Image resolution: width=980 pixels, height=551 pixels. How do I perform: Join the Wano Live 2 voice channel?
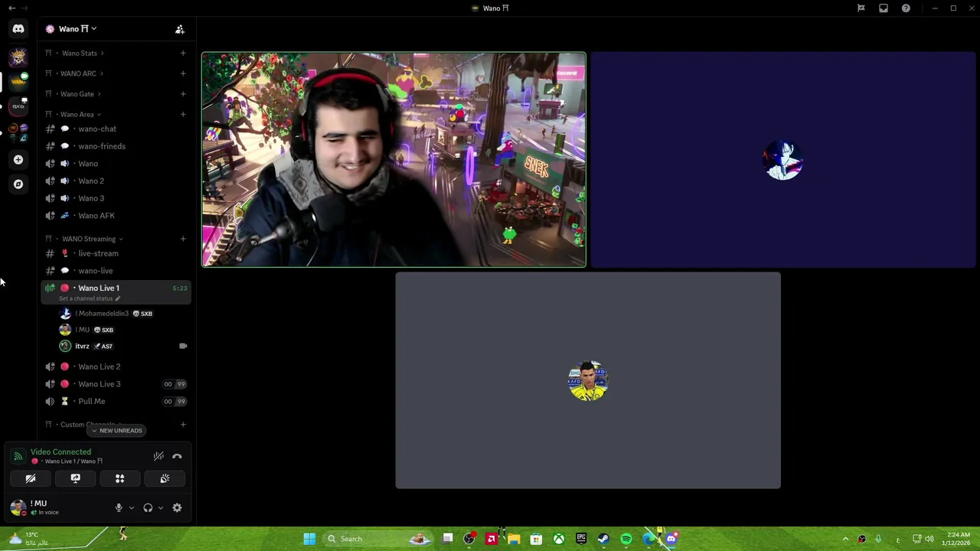click(115, 367)
